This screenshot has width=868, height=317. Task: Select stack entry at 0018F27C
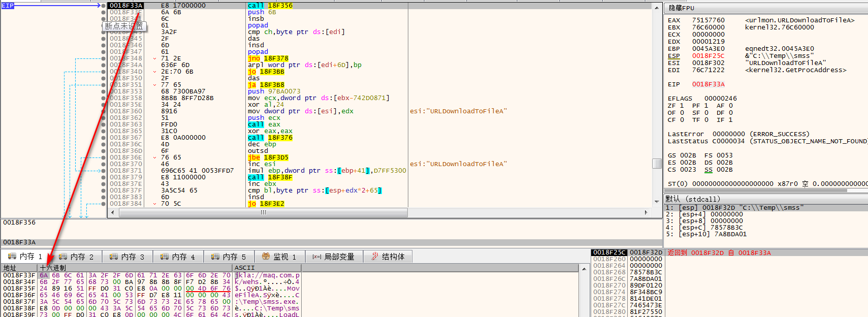click(729, 305)
